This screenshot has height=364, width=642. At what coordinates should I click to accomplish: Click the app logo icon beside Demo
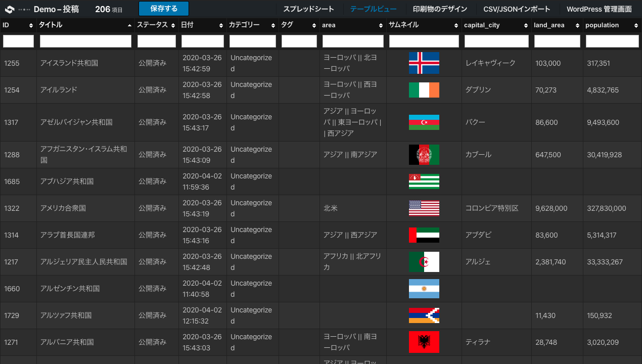coord(10,9)
